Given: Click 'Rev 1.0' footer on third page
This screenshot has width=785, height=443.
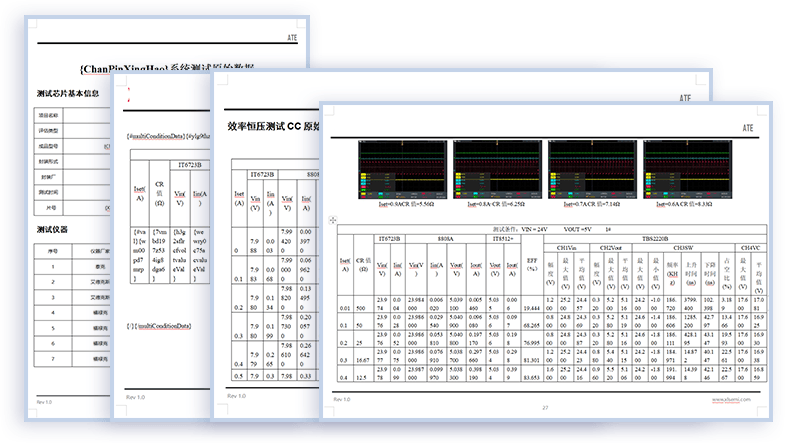Looking at the screenshot, I should (x=236, y=396).
